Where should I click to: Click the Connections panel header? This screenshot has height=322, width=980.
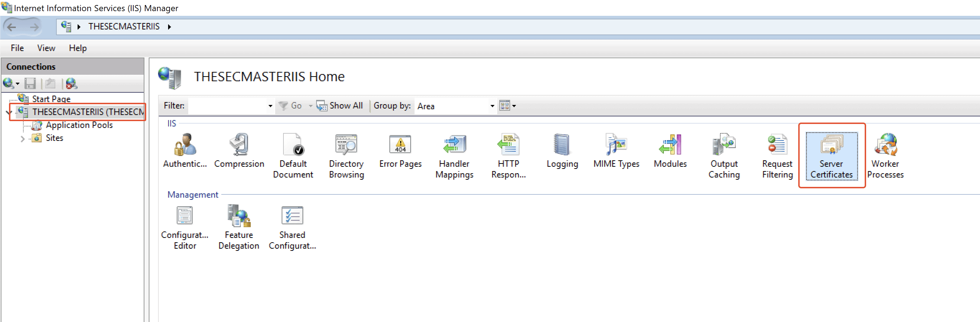coord(73,66)
